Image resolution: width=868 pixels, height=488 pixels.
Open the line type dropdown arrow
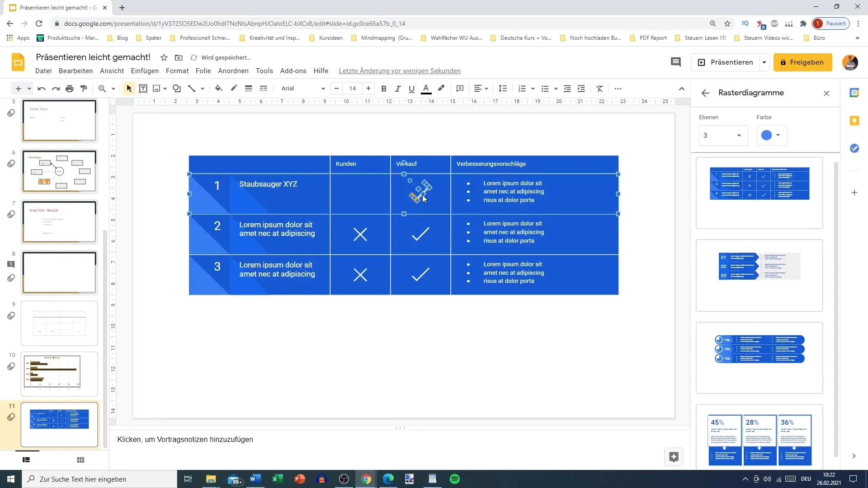click(203, 89)
